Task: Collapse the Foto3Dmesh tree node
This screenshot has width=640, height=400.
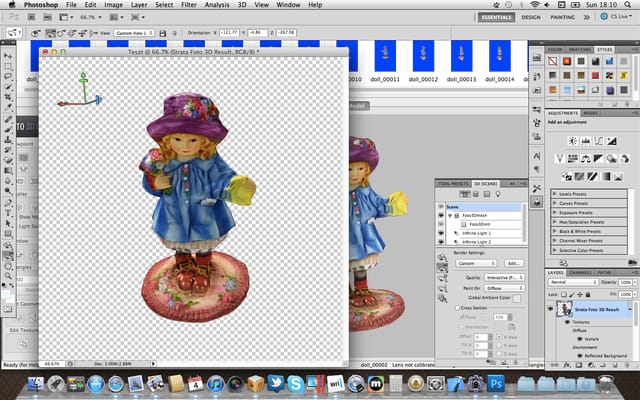Action: pyautogui.click(x=450, y=216)
